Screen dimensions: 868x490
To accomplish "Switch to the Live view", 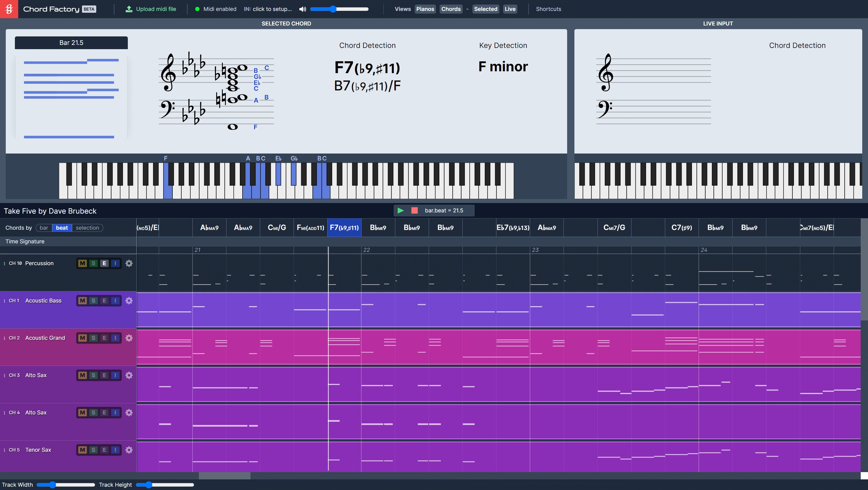I will [510, 9].
